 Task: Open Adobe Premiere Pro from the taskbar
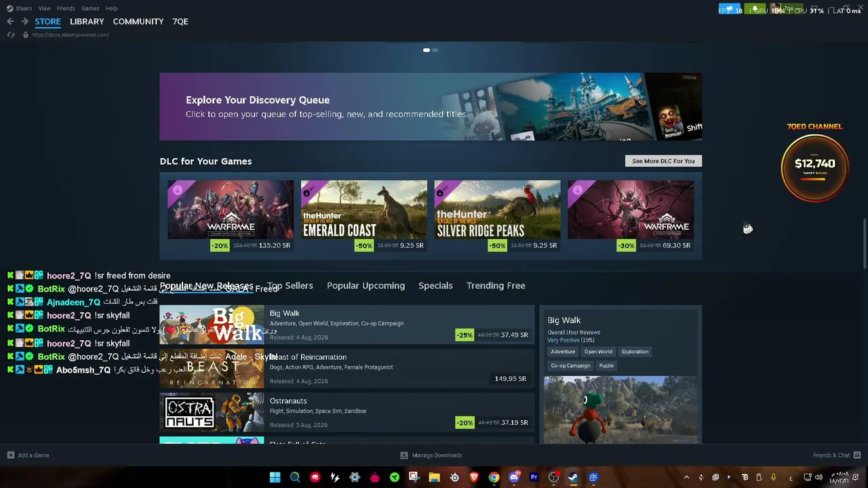coord(534,477)
